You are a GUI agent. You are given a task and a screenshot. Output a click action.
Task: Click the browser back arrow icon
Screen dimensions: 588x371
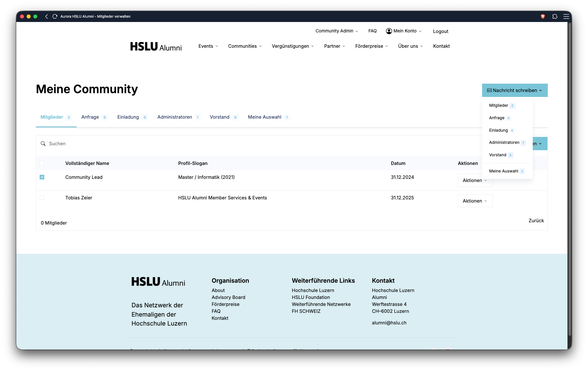47,16
